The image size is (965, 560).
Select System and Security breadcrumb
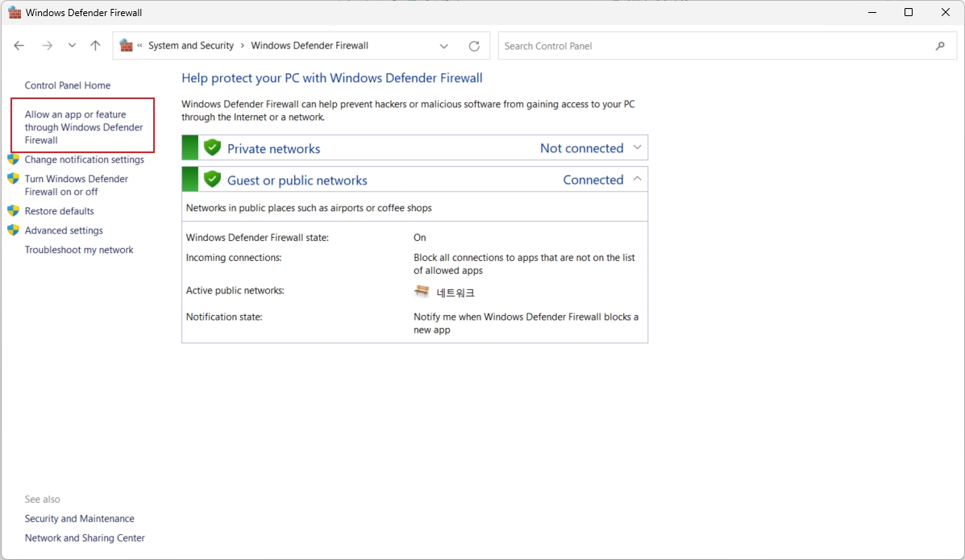tap(191, 46)
